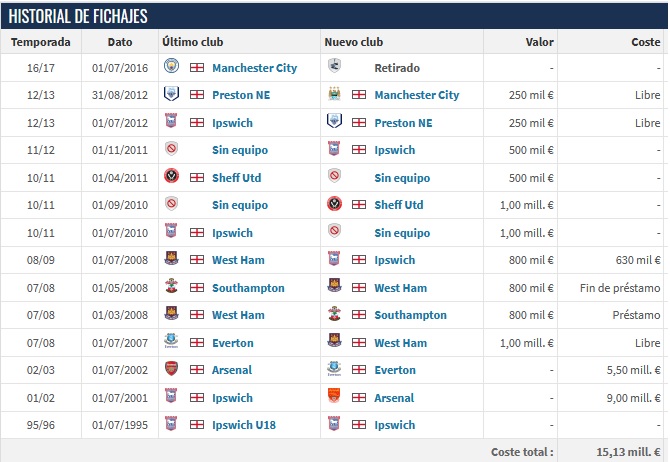Click the Everton crest in the 02/03 row

[x=334, y=369]
